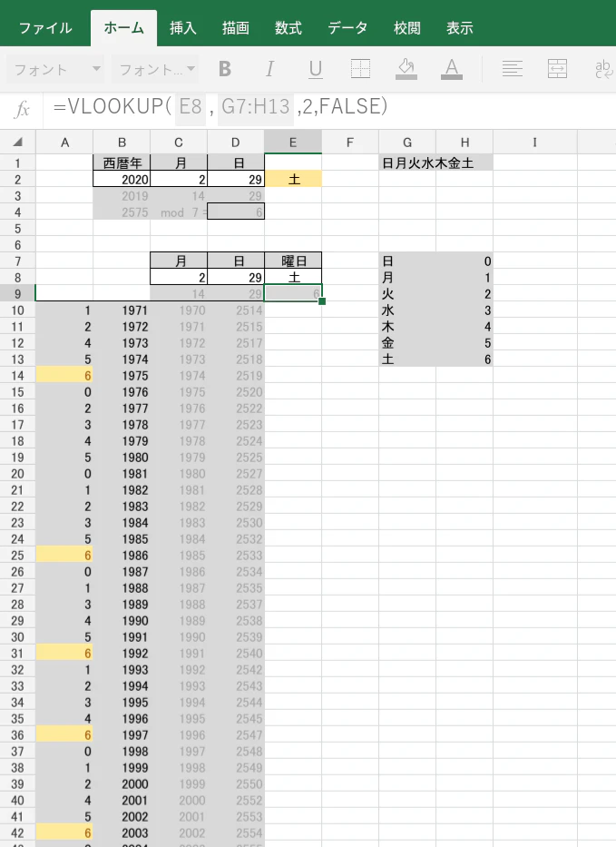Select the highlighted 6 cell in row 36

click(64, 734)
